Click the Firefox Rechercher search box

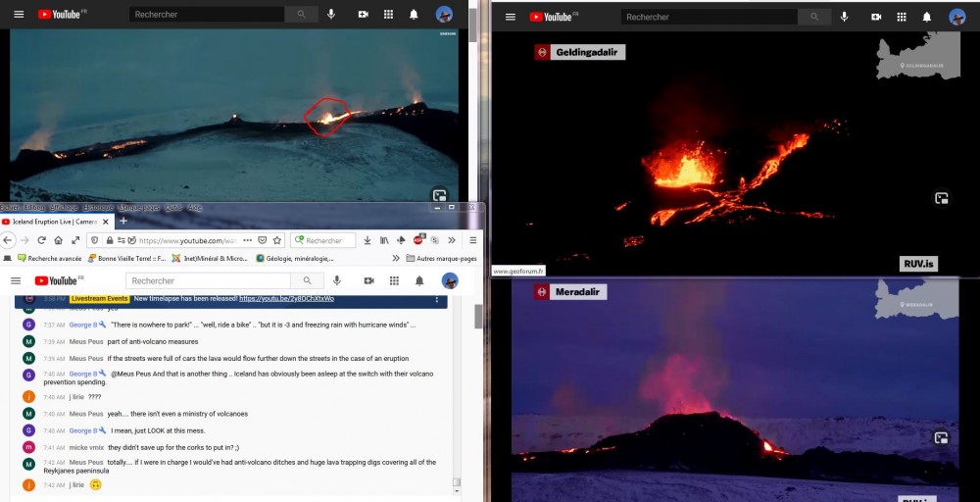(x=327, y=240)
